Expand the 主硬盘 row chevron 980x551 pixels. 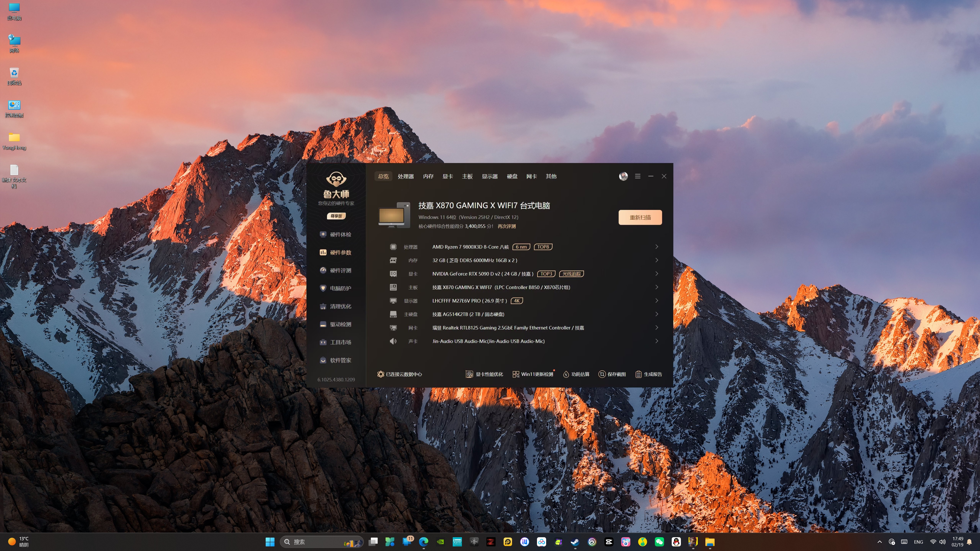pos(657,314)
